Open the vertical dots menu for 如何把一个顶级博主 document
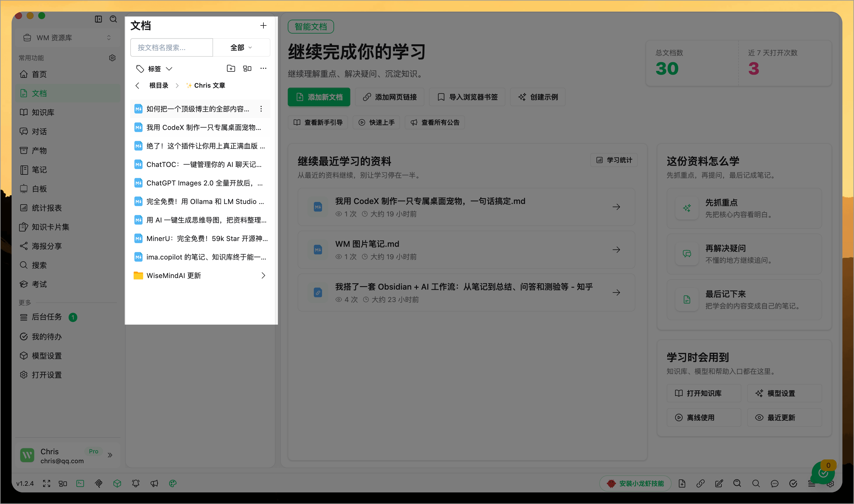Screen dimensions: 854x504 pos(261,109)
